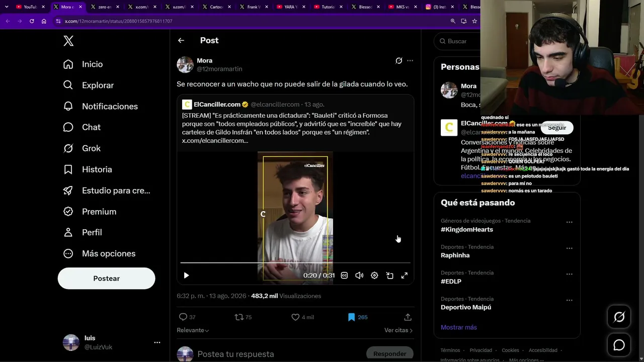Screen dimensions: 644x362
Task: Open the account menu dots beside luis
Action: point(157,342)
